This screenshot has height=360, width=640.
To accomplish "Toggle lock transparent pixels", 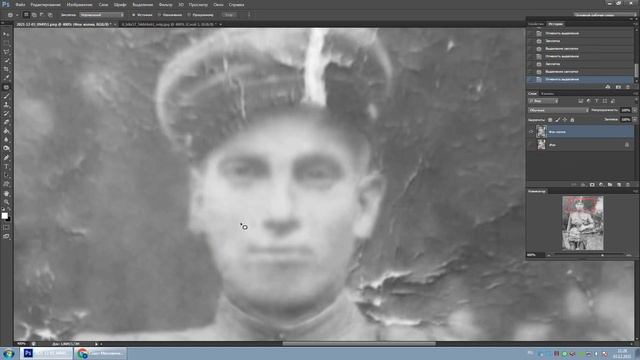I will [550, 120].
